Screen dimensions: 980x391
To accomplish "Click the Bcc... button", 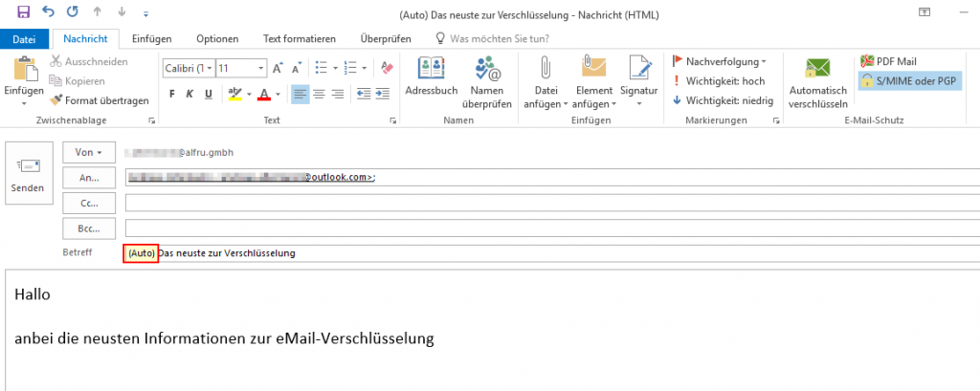I will [89, 228].
